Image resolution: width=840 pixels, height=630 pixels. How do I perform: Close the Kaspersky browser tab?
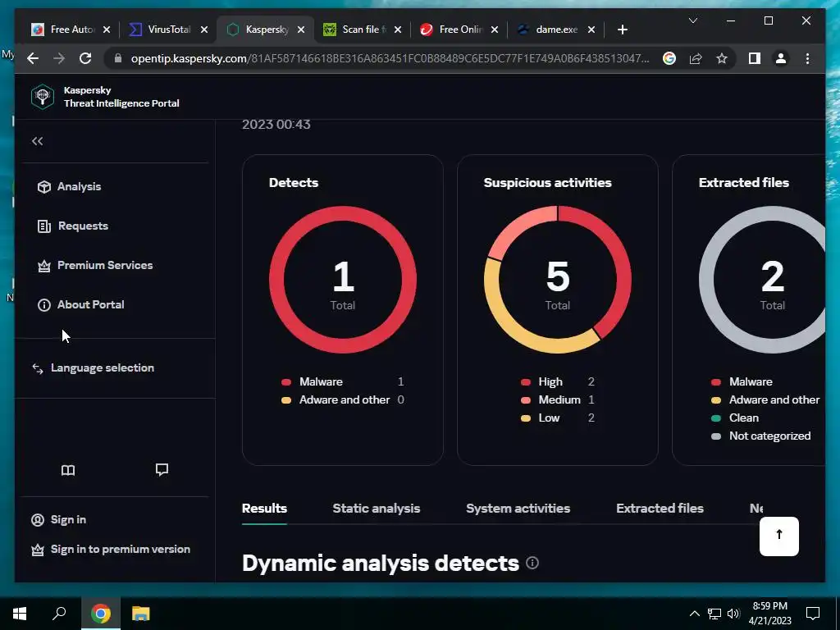301,30
